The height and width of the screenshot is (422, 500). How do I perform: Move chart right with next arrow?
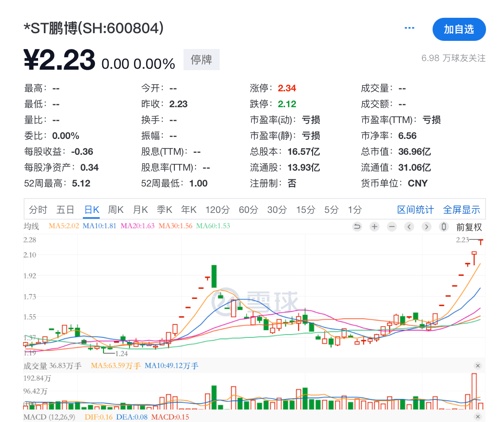tap(426, 227)
